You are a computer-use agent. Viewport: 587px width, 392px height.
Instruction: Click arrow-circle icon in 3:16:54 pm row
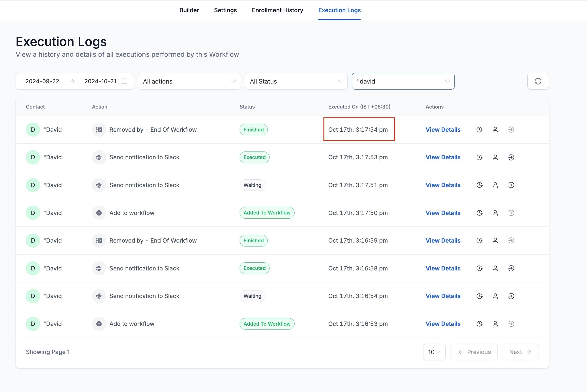(x=511, y=296)
